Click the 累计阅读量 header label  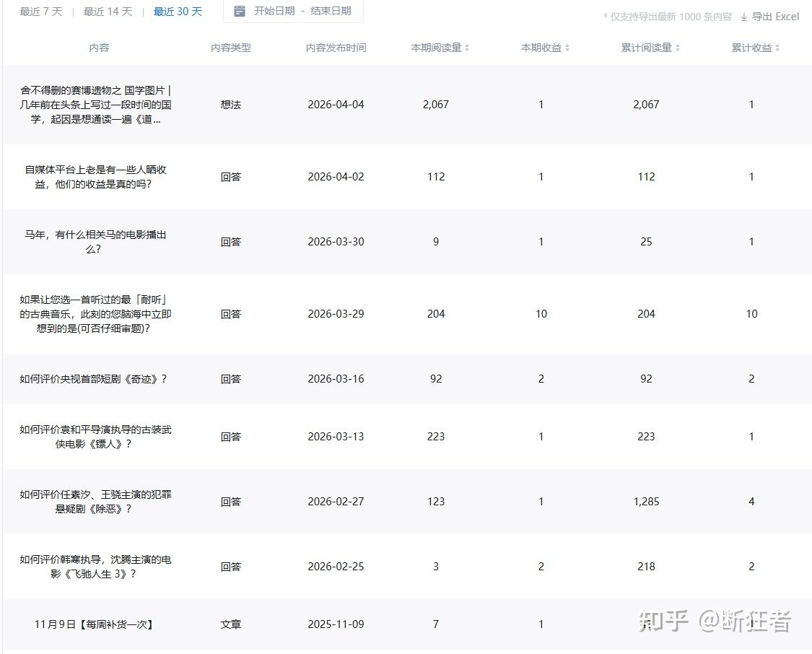click(646, 48)
